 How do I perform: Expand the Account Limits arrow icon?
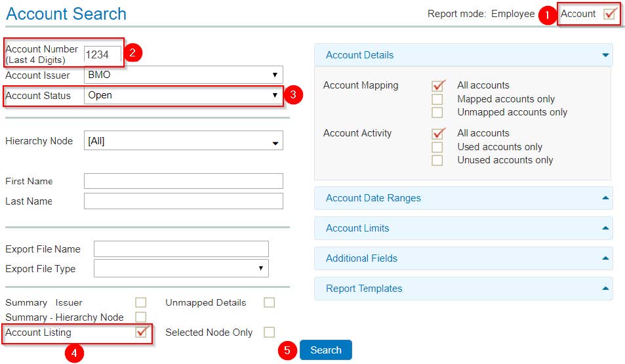pyautogui.click(x=605, y=228)
